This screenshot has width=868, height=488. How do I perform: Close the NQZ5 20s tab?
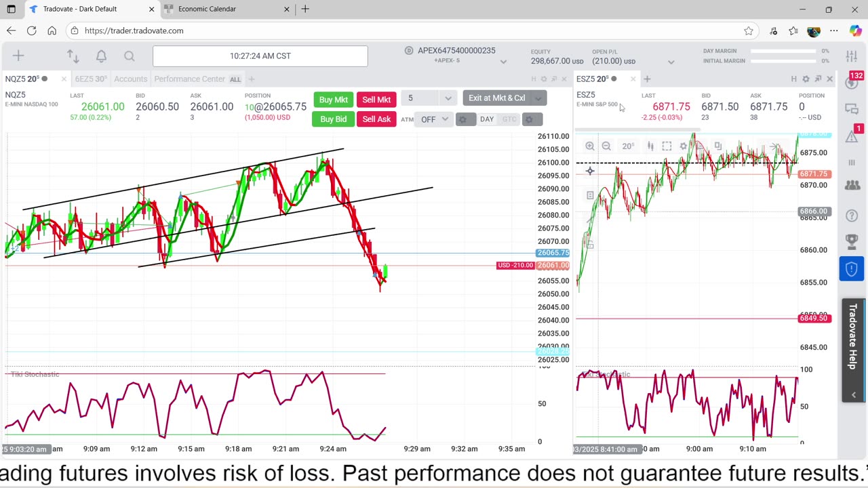[64, 79]
